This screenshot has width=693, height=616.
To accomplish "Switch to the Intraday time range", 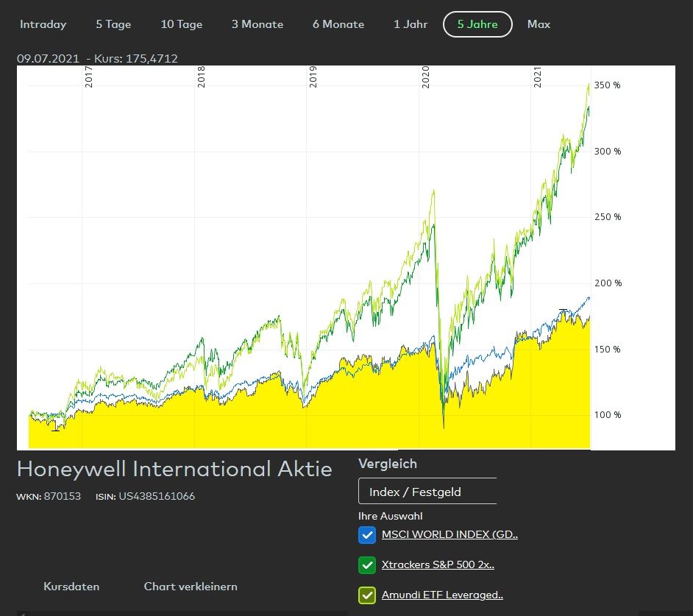I will (x=43, y=24).
